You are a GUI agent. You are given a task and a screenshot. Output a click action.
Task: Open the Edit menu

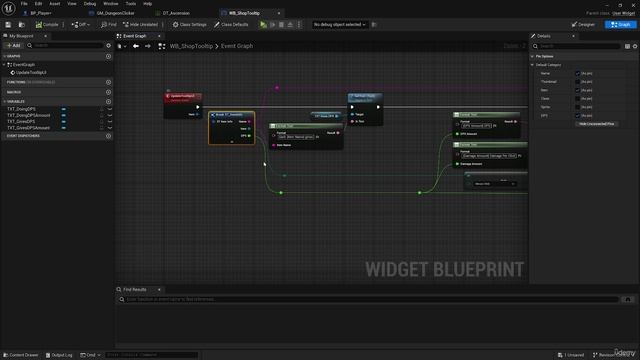point(38,4)
